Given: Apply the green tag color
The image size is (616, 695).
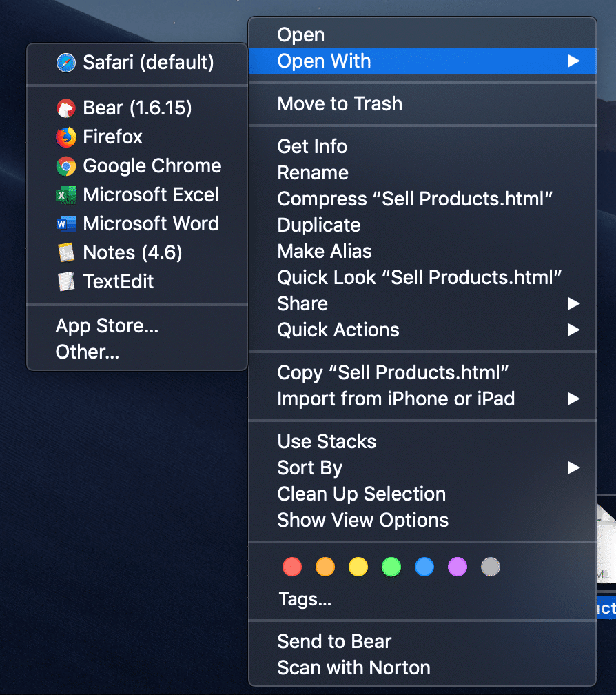Looking at the screenshot, I should 391,567.
